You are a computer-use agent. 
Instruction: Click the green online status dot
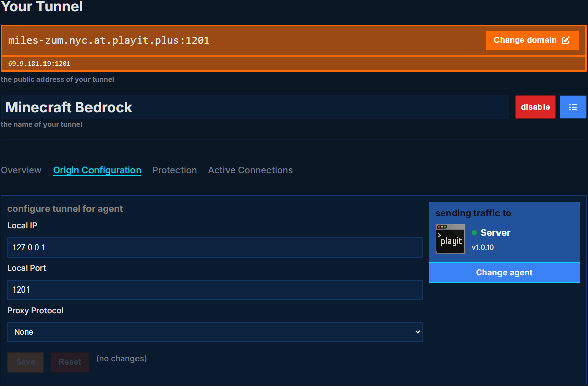click(474, 233)
